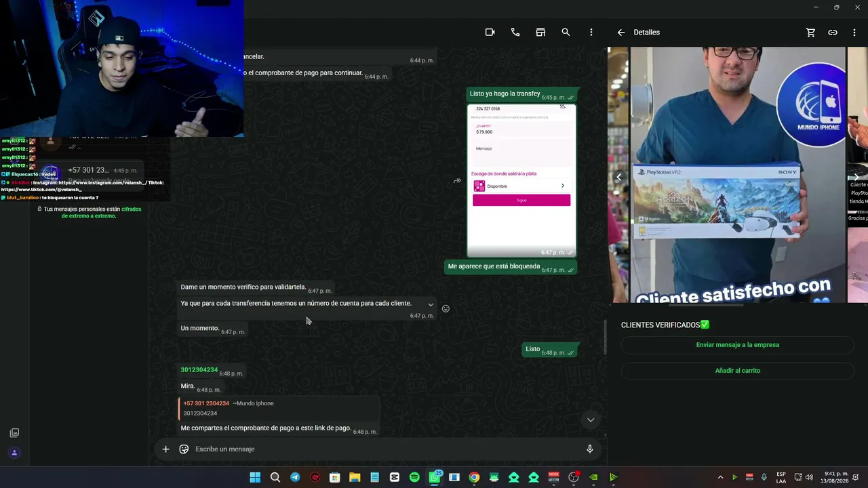Screen dimensions: 868x488
Task: Click 'Enviar mensaje a la empresa'
Action: click(x=737, y=345)
